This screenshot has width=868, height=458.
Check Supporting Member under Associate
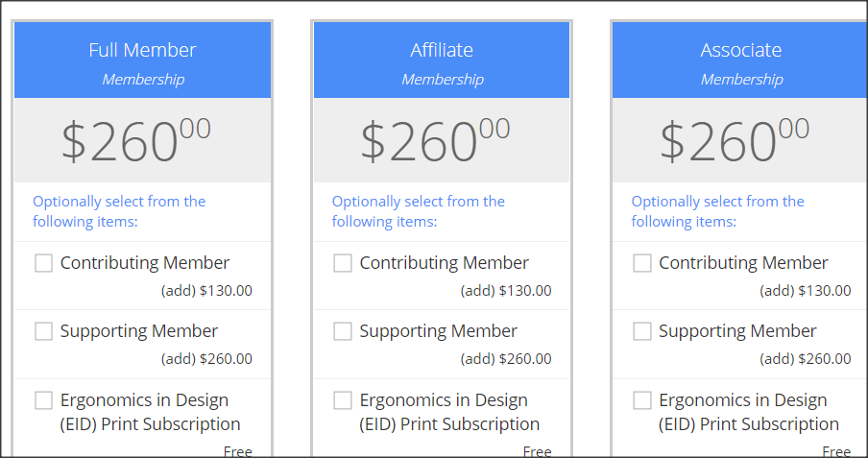pos(642,331)
